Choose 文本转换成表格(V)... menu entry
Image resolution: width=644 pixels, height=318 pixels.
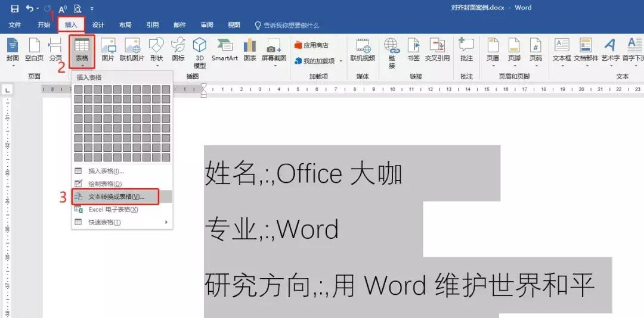click(x=122, y=197)
